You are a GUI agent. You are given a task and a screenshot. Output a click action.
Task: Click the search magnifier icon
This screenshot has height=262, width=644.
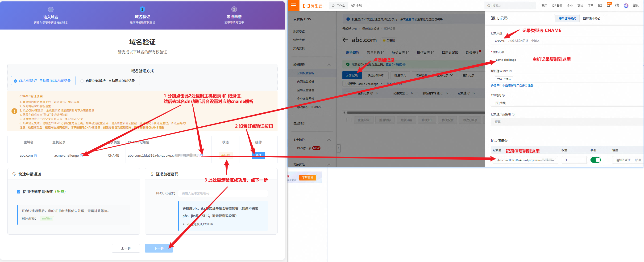pos(489,5)
